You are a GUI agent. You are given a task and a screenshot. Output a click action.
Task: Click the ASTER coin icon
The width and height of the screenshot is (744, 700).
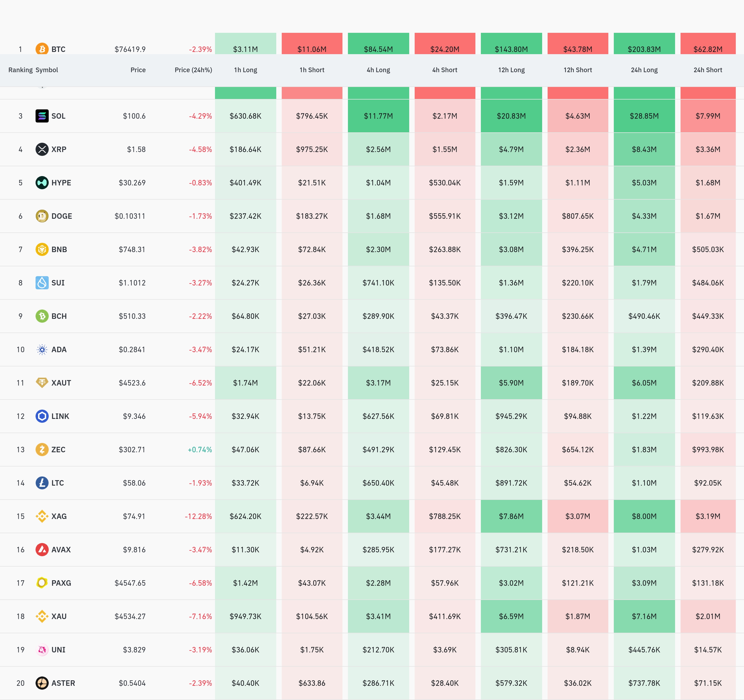(x=42, y=683)
